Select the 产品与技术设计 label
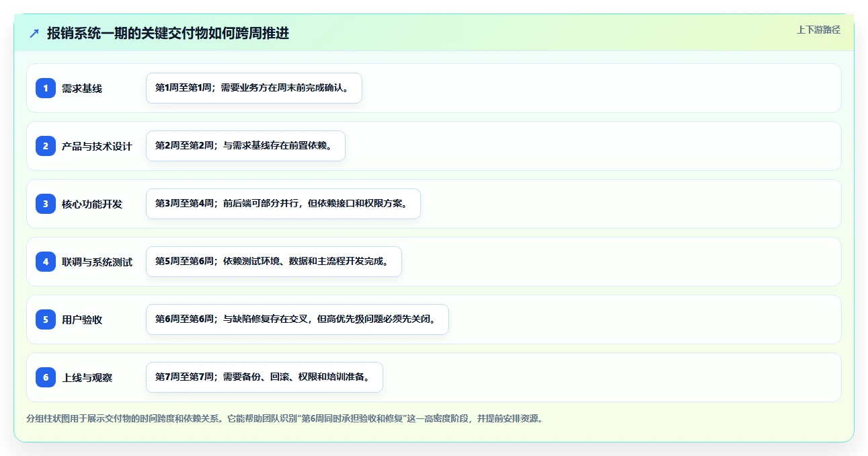868x456 pixels. (97, 146)
